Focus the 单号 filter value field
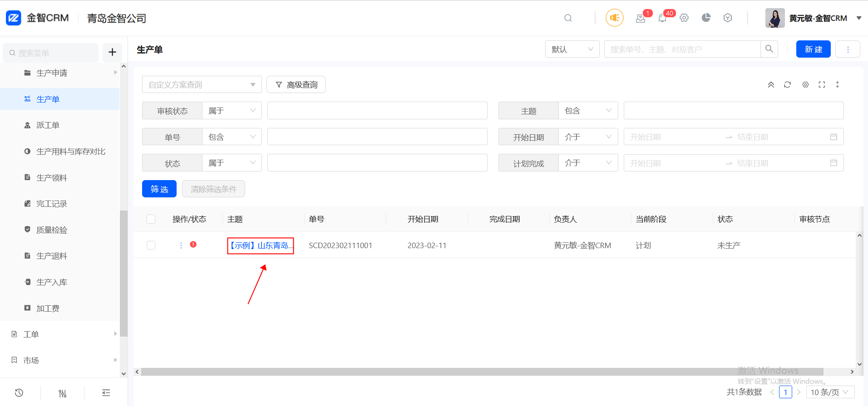Screen dimensions: 868x406 click(377, 137)
